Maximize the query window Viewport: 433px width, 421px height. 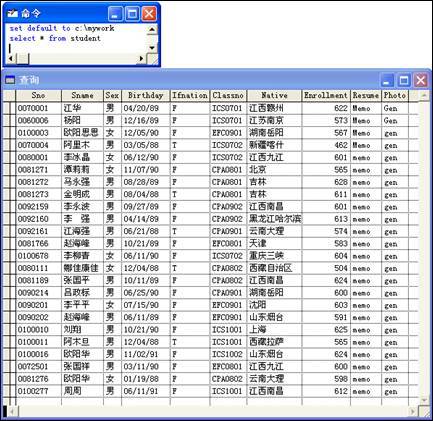click(x=404, y=80)
